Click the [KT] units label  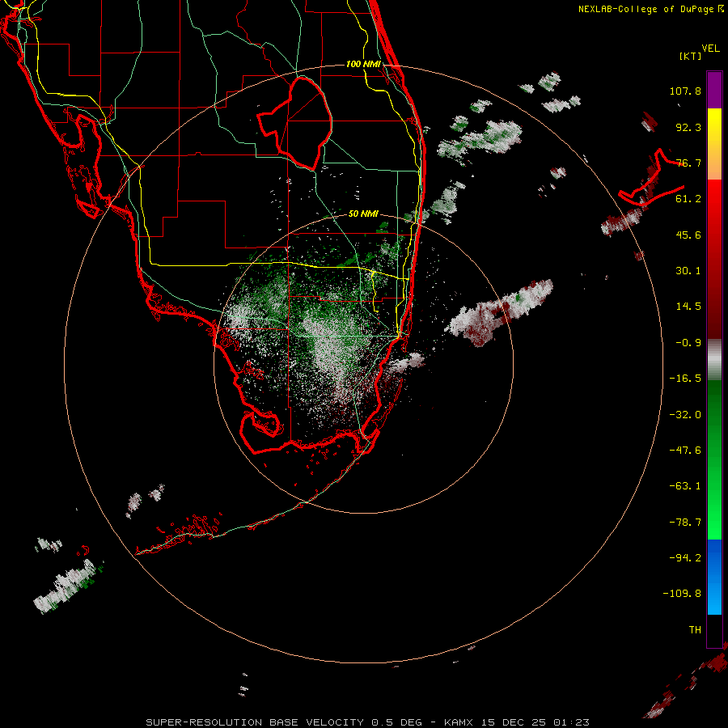pyautogui.click(x=691, y=56)
